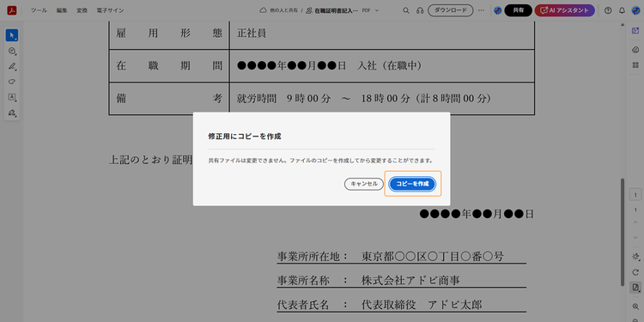The height and width of the screenshot is (322, 644).
Task: Open the AI assistant panel icon in right rail
Action: [x=635, y=31]
